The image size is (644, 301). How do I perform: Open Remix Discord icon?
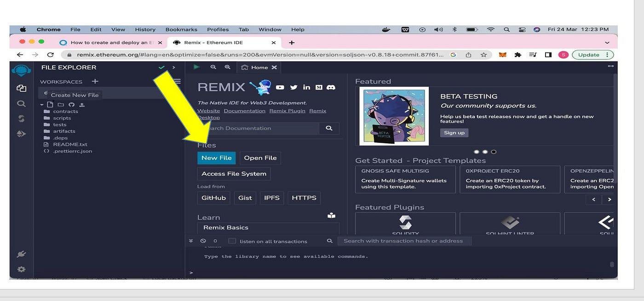tap(331, 87)
